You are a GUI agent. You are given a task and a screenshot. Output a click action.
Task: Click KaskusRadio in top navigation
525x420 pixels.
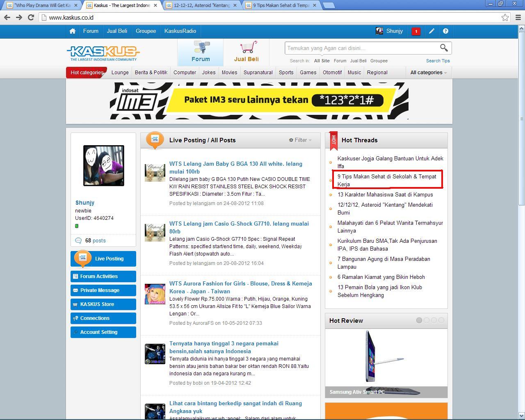click(x=180, y=31)
